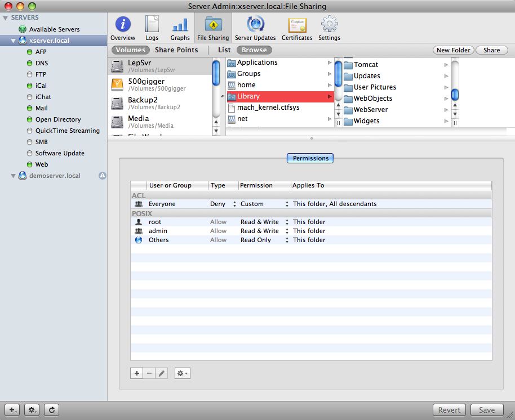Click the Others globe icon in POSIX
The height and width of the screenshot is (420, 515).
coord(139,240)
